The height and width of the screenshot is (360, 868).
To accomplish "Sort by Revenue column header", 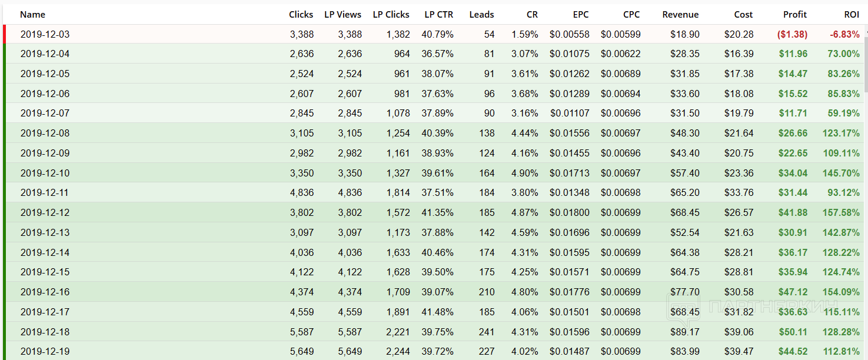I will click(680, 15).
